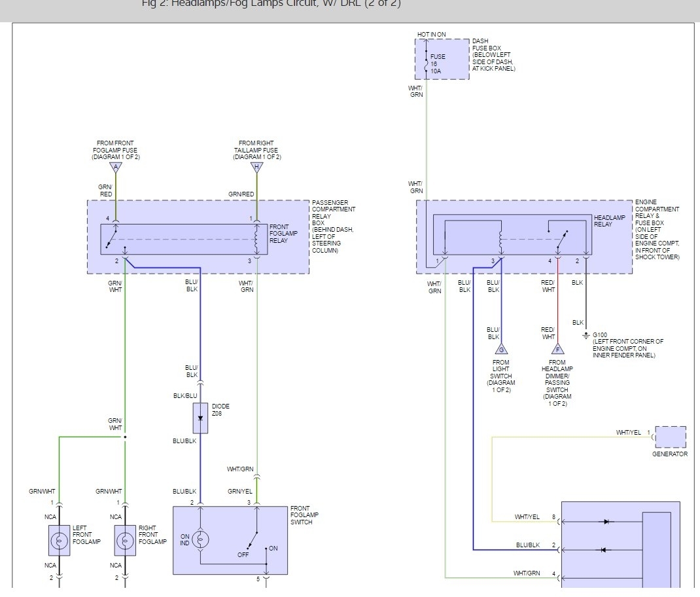This screenshot has height=597, width=700.
Task: Select the 'FRONT FOGLAMP SWITCH' label
Action: pyautogui.click(x=304, y=515)
